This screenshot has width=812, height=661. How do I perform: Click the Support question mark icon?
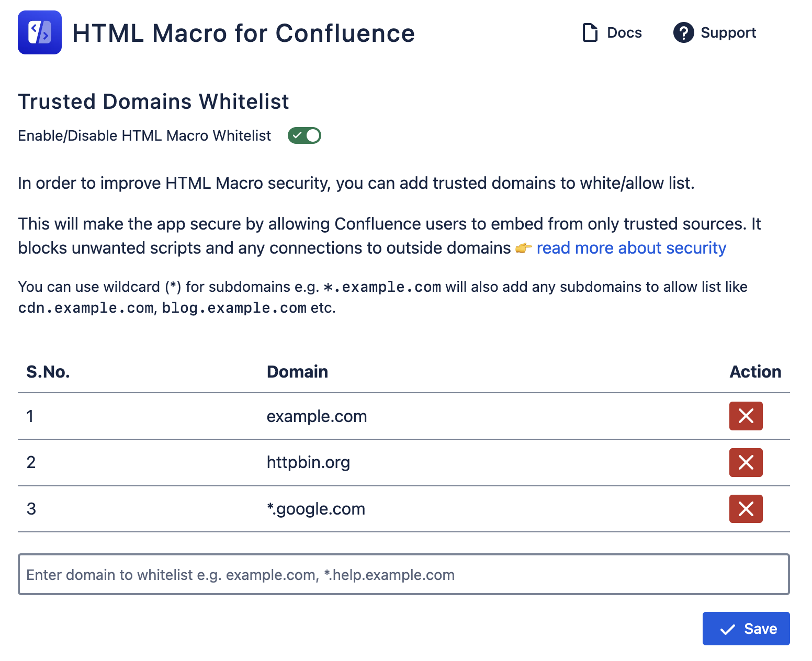[x=683, y=33]
